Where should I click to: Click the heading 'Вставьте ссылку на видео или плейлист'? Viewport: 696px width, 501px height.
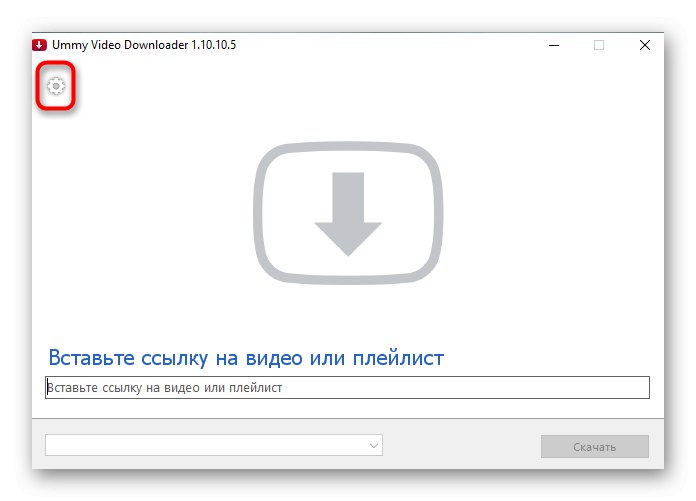(246, 358)
